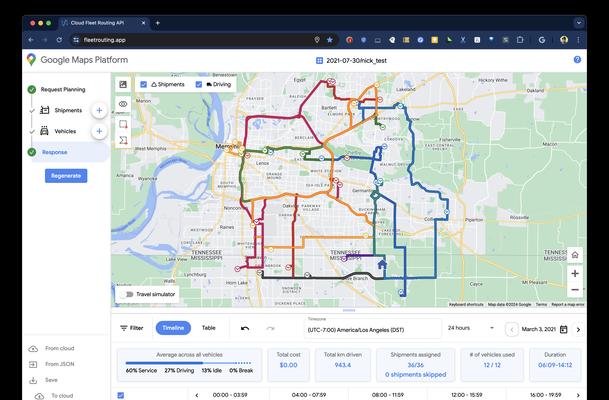Switch to Timeline view
609x400 pixels.
click(x=173, y=328)
